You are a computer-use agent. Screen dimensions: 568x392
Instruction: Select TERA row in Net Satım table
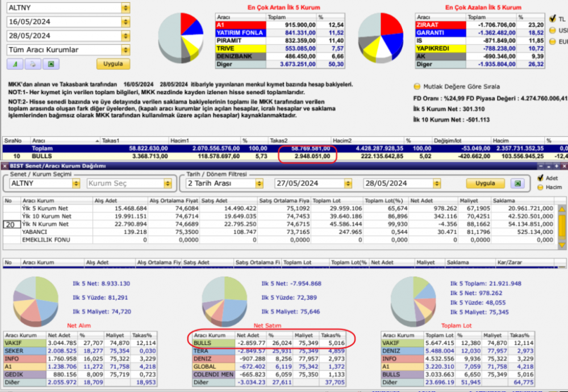point(269,351)
